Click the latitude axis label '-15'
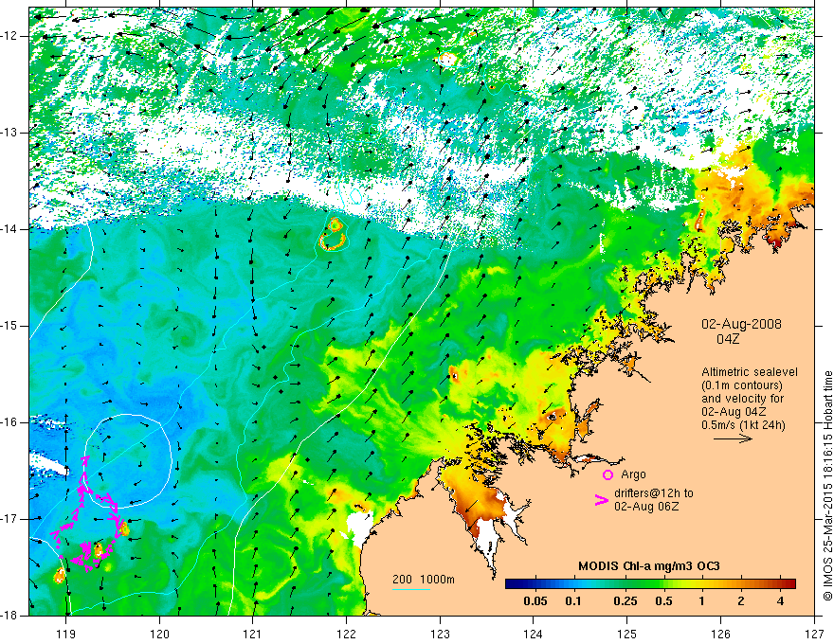This screenshot has width=834, height=644. click(9, 326)
